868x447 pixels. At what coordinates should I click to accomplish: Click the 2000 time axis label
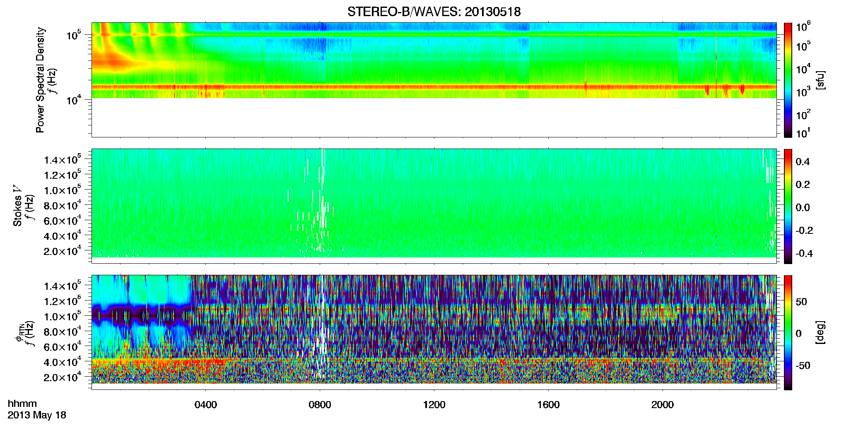coord(663,405)
